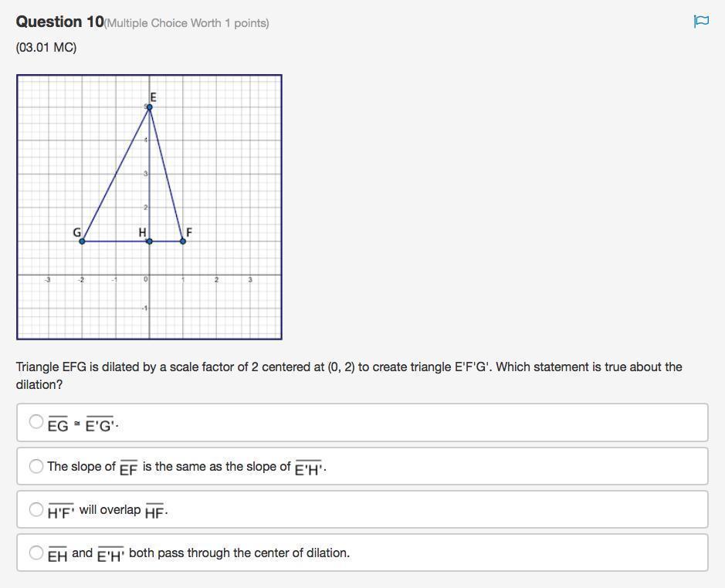Click the Multiple Choice Worth 1 points label
The width and height of the screenshot is (725, 588).
click(188, 23)
